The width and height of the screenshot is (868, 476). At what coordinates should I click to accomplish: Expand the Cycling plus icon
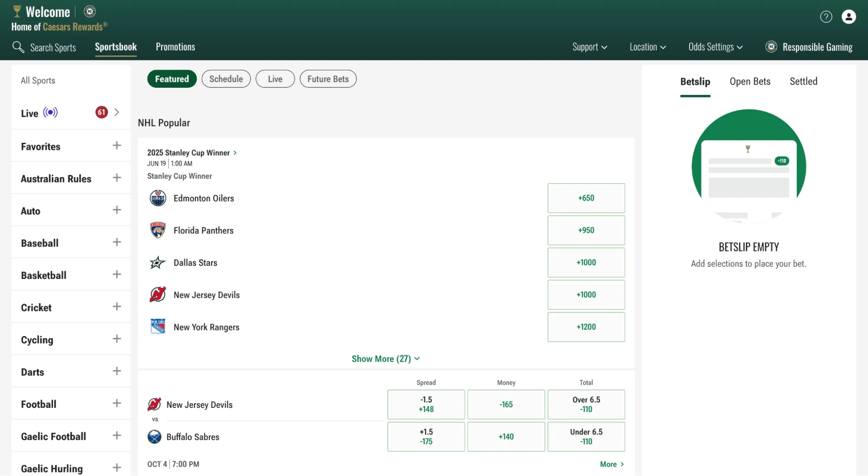pos(117,338)
